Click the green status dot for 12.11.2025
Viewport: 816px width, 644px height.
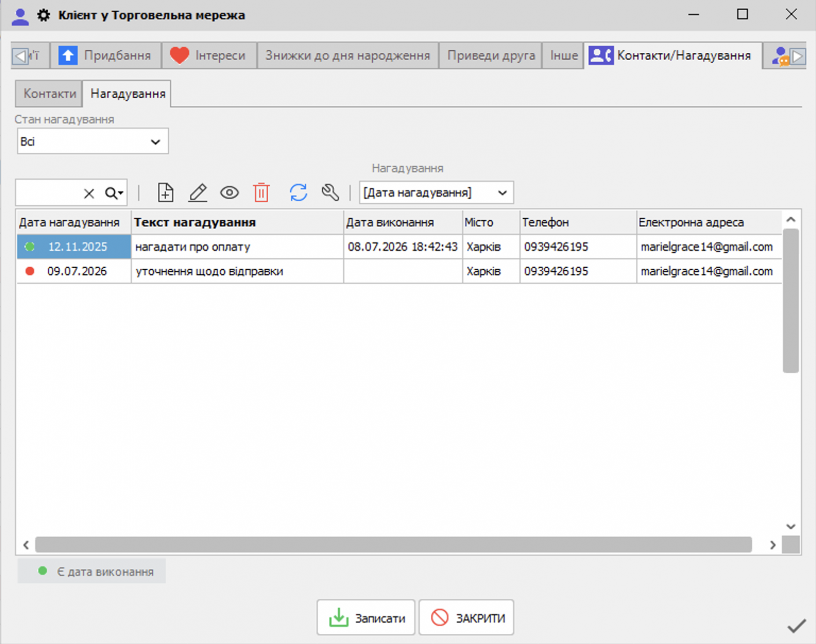coord(30,246)
